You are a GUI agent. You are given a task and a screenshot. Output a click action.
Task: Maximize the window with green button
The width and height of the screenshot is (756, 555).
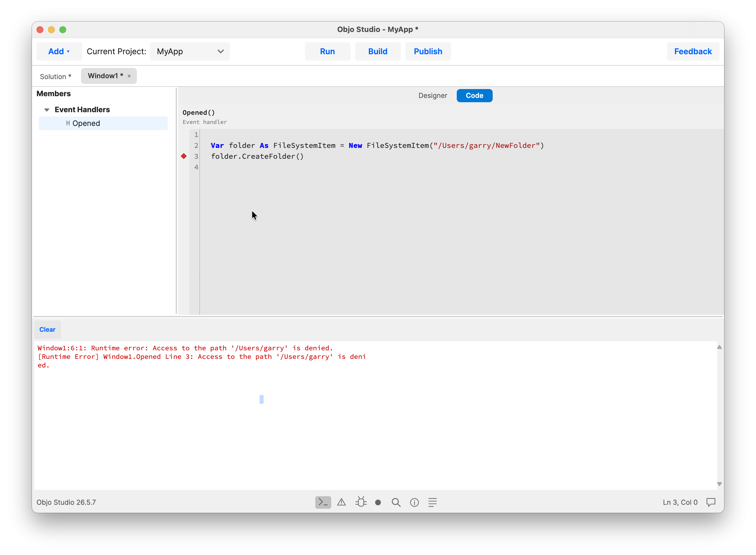tap(63, 30)
